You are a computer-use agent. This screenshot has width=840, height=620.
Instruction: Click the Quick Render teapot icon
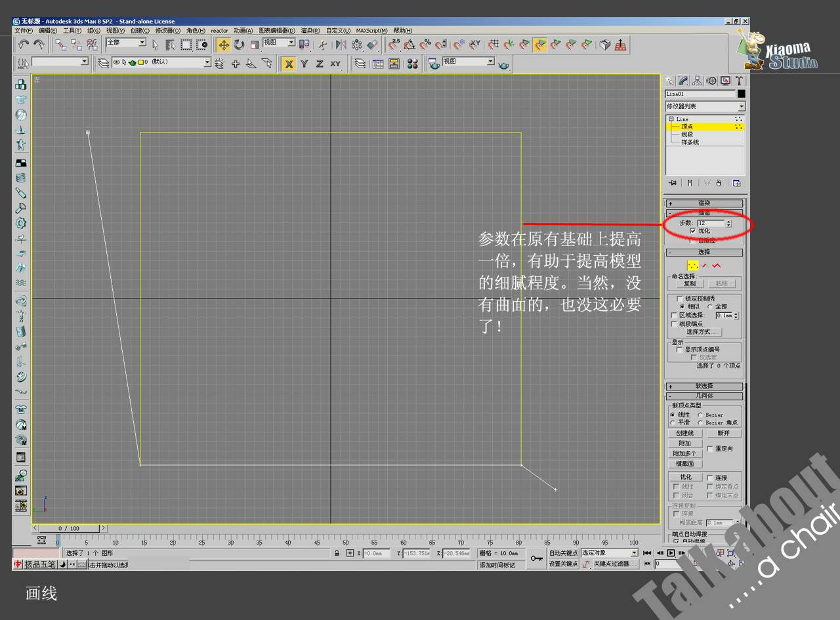[503, 64]
